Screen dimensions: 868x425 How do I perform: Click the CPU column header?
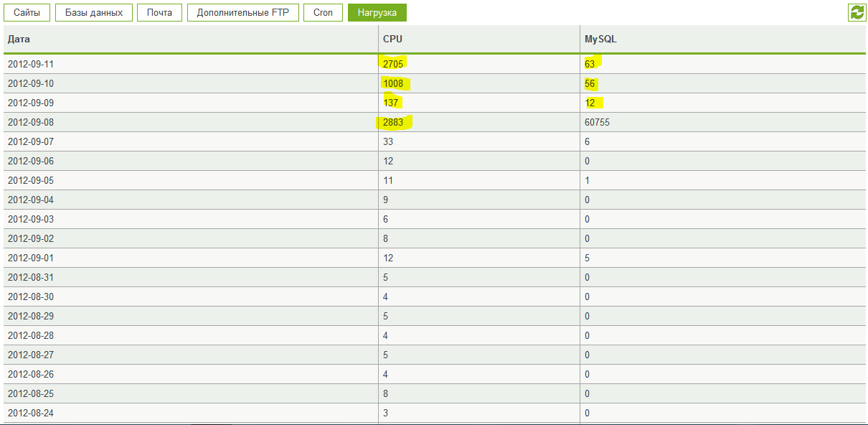[x=393, y=39]
